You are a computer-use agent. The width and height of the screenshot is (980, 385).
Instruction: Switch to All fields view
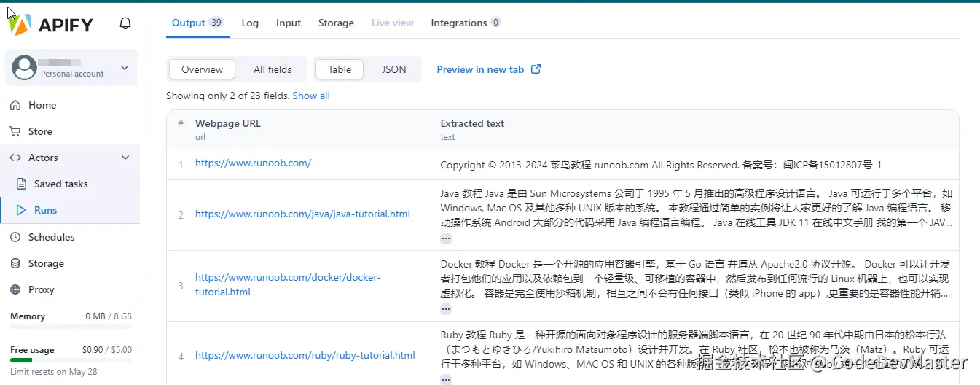273,69
